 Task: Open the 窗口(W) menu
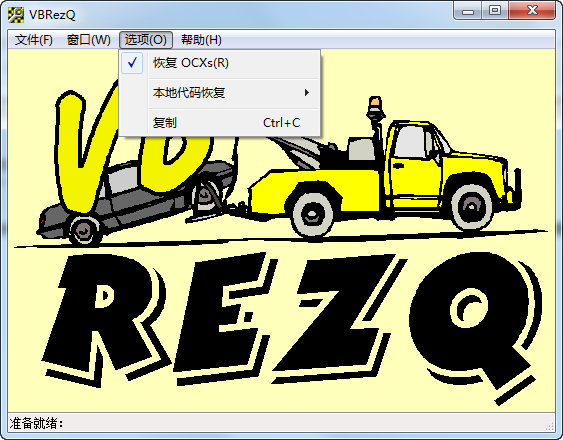[x=89, y=40]
